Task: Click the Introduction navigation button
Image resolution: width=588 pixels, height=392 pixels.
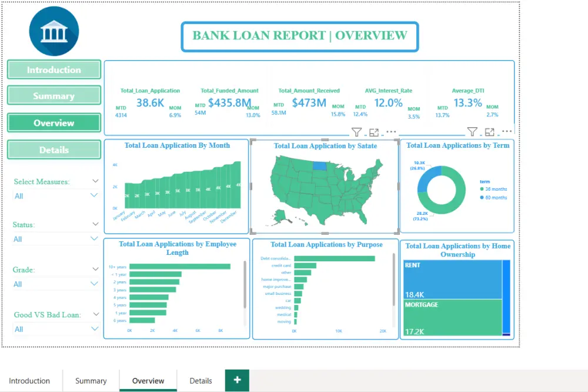Action: pyautogui.click(x=54, y=69)
